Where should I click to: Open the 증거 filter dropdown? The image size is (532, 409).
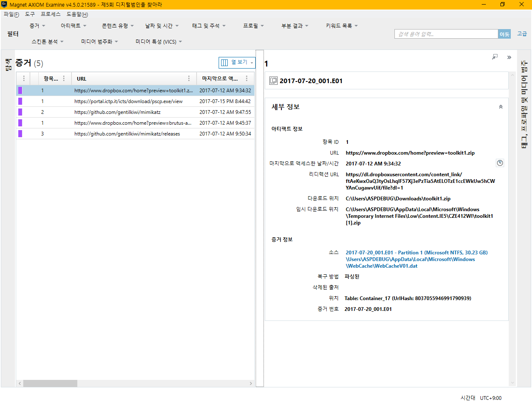coord(37,26)
